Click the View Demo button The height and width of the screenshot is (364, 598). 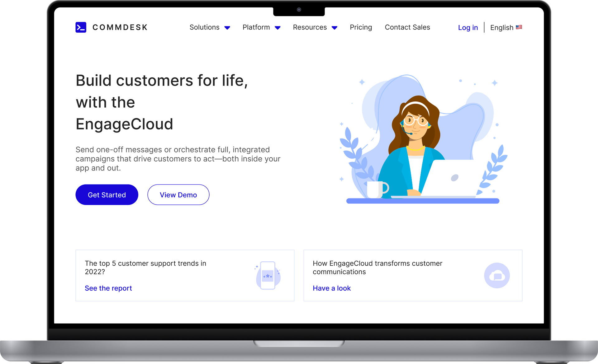click(178, 195)
